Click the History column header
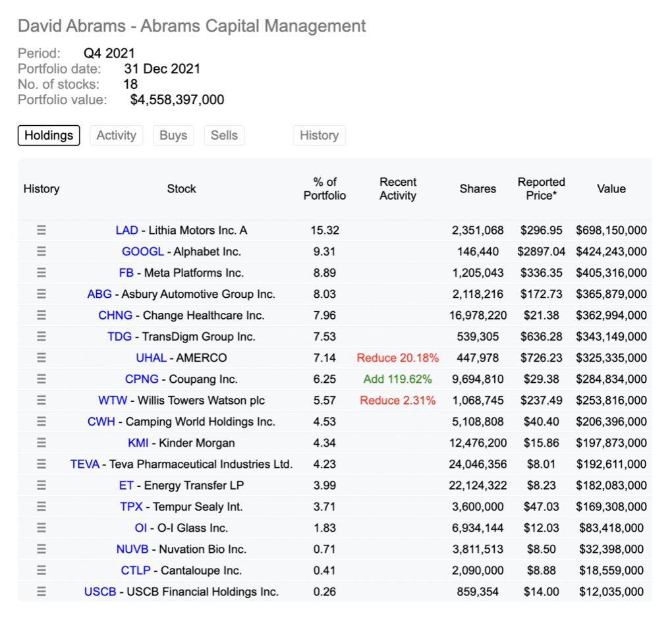Screen dimensions: 672x618 pos(41,188)
